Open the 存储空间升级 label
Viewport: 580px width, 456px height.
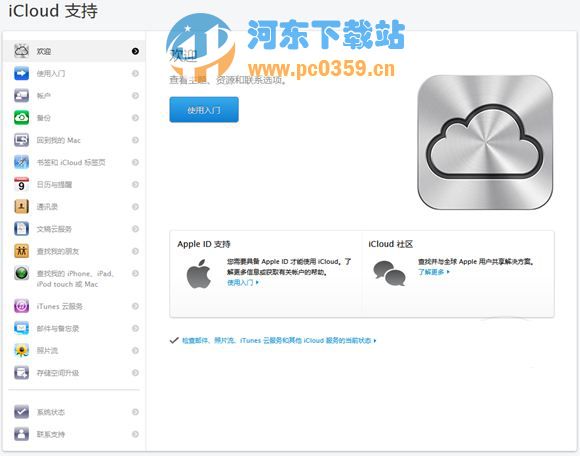[x=58, y=373]
